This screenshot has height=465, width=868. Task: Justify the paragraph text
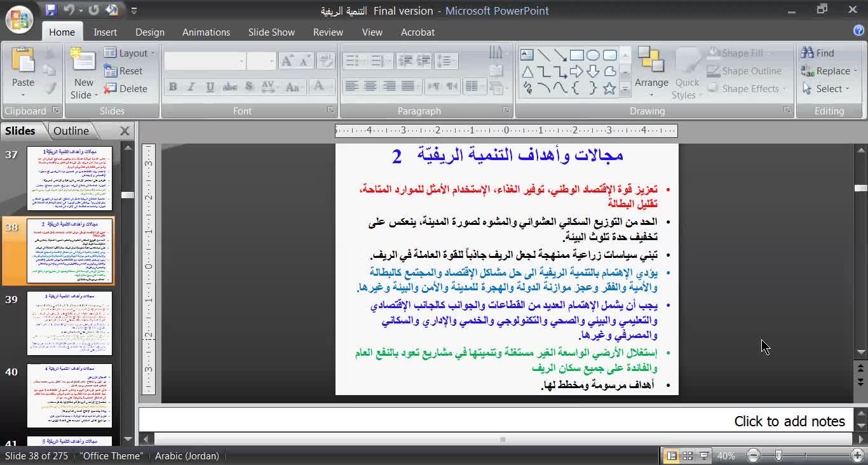pos(408,86)
